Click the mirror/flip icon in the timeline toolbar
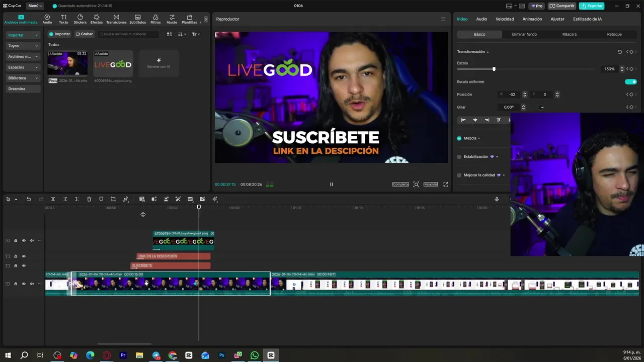644x362 pixels. (x=154, y=199)
